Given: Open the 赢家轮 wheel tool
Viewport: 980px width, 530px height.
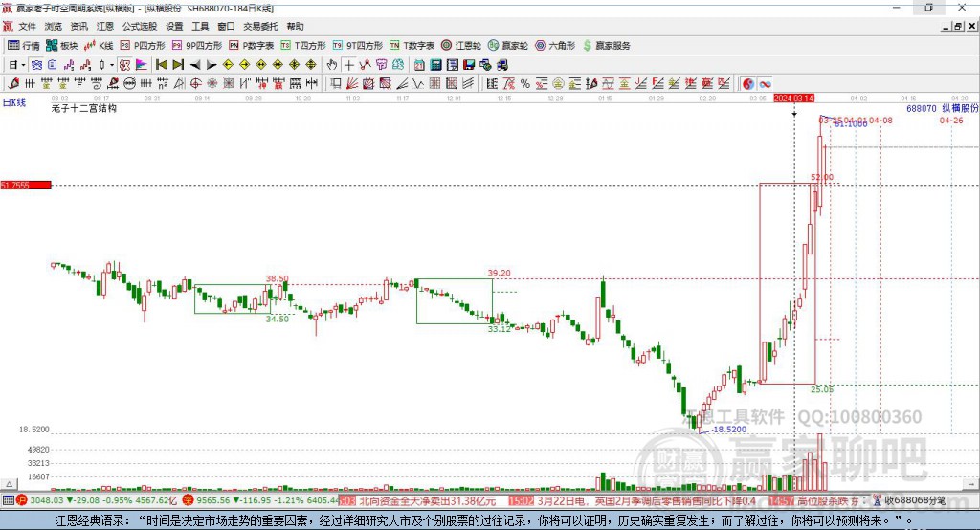Looking at the screenshot, I should click(x=508, y=46).
